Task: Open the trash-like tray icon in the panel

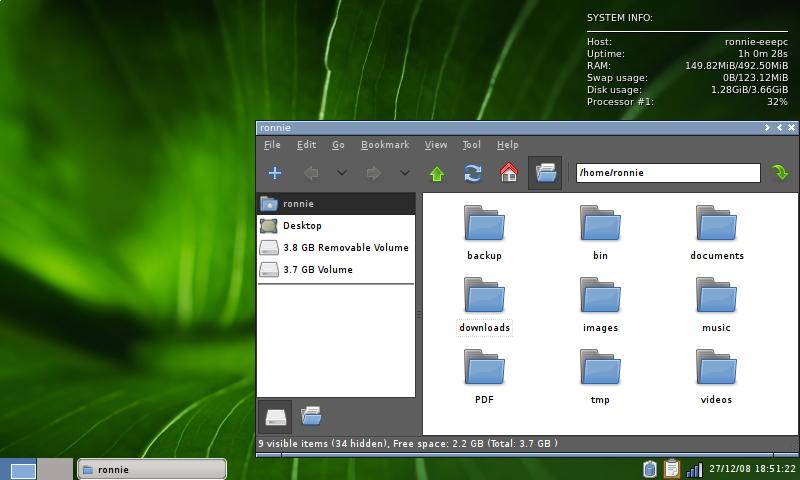Action: (x=649, y=469)
